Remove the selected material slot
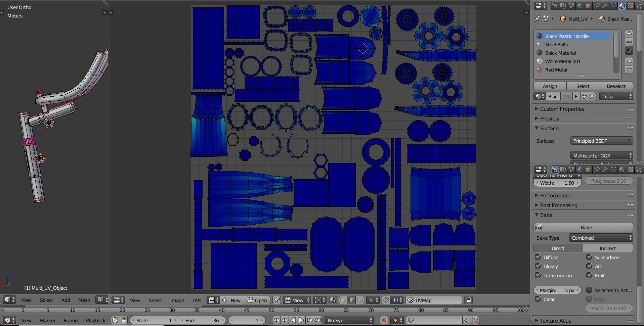This screenshot has height=326, width=644. (629, 42)
